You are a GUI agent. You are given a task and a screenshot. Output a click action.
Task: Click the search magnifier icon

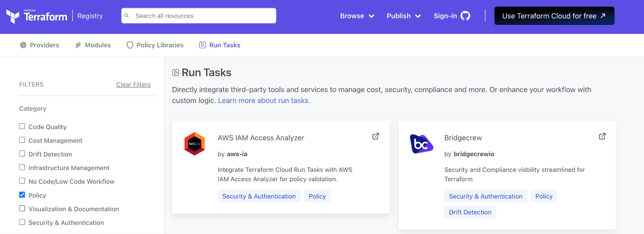click(x=127, y=16)
